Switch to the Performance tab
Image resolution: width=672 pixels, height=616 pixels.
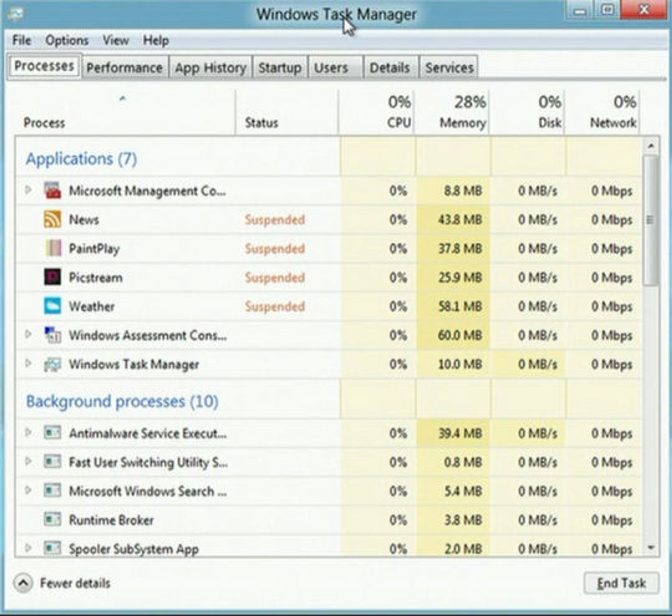[x=125, y=68]
